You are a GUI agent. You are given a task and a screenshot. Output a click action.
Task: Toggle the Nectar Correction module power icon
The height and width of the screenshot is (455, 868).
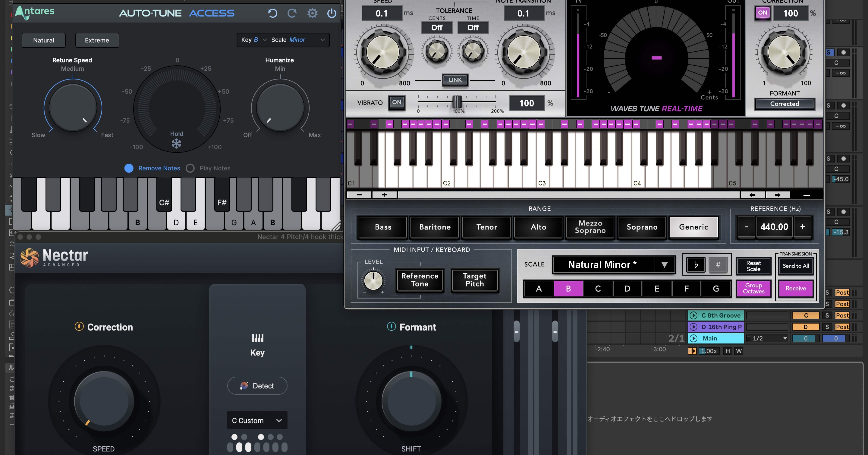pyautogui.click(x=79, y=327)
